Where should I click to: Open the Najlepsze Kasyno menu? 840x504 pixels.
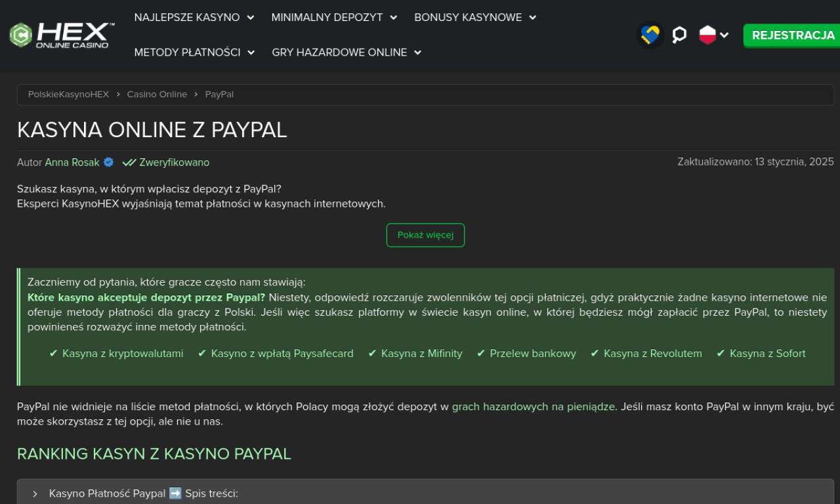point(187,18)
